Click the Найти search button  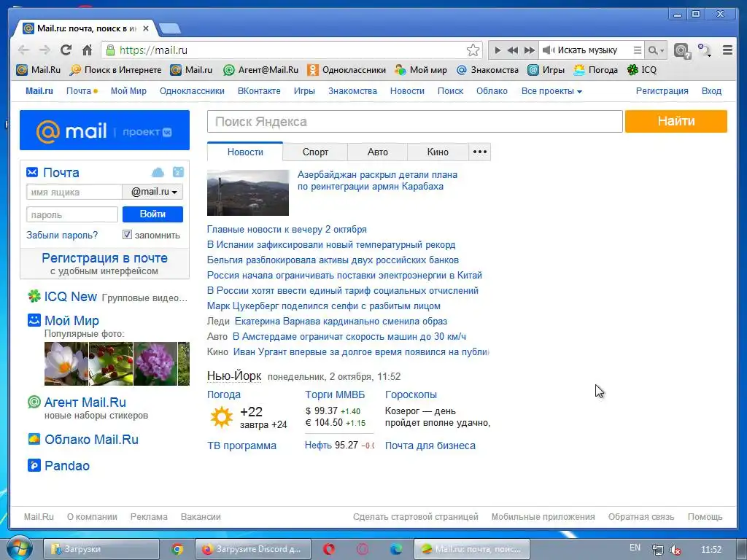coord(676,121)
